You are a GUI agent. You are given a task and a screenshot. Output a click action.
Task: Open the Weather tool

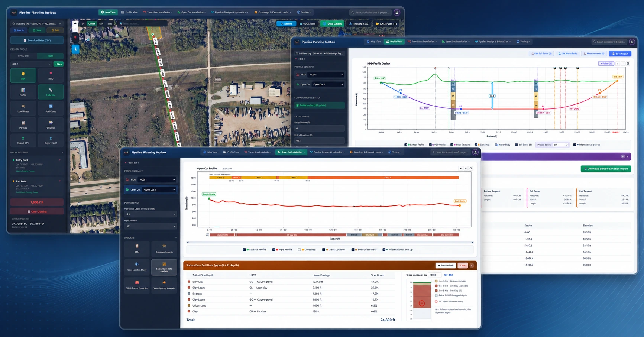(x=51, y=124)
